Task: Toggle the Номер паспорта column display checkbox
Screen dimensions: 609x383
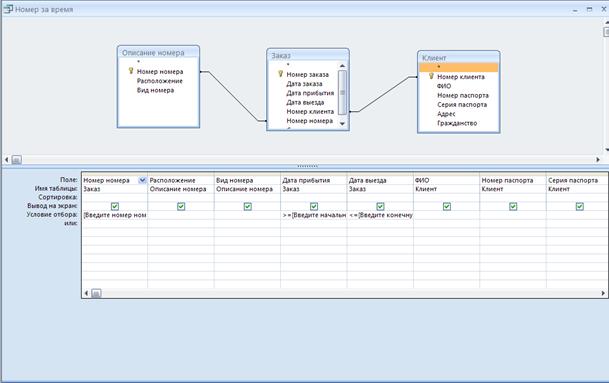Action: tap(513, 206)
